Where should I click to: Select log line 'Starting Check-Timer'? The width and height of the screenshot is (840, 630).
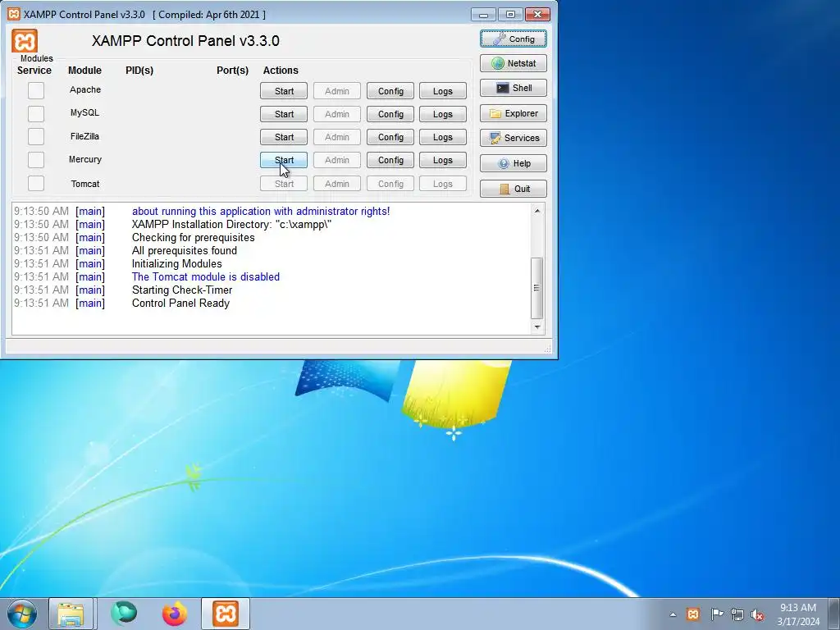(182, 290)
